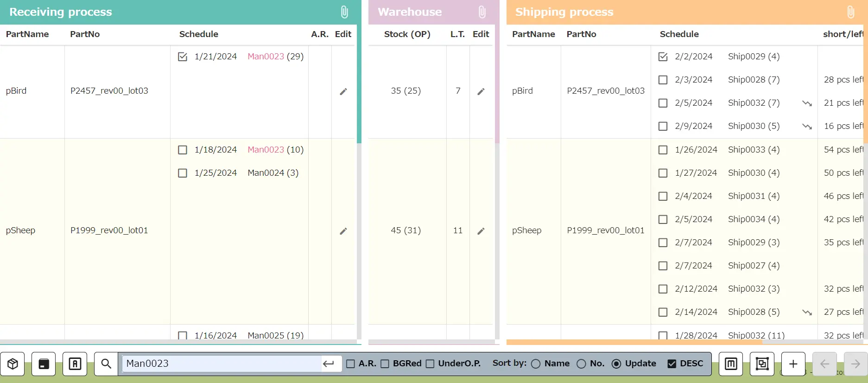Click the plus add button
This screenshot has height=383, width=868.
click(x=793, y=364)
